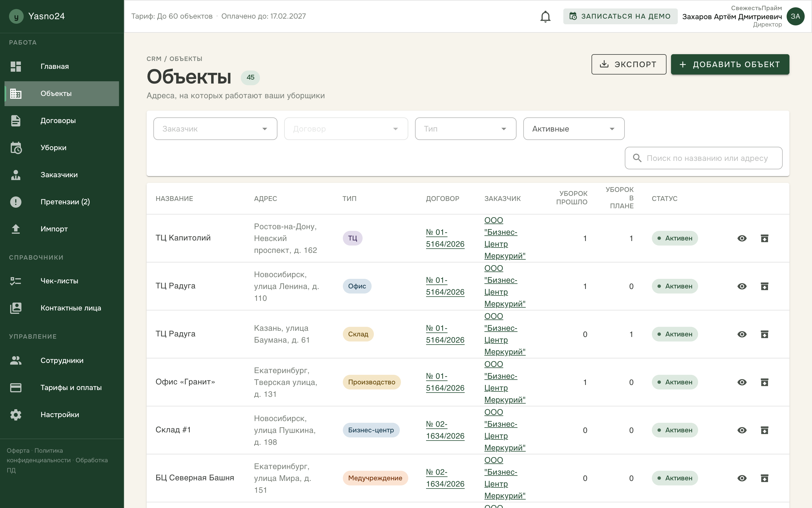The image size is (812, 508).
Task: Archive ТЦ Радуга in Казань
Action: pyautogui.click(x=764, y=334)
